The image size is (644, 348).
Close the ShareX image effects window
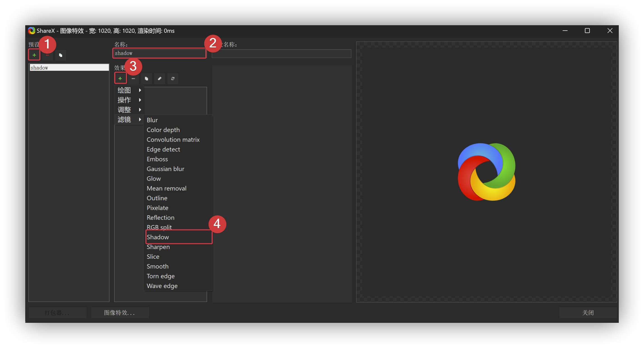coord(610,31)
